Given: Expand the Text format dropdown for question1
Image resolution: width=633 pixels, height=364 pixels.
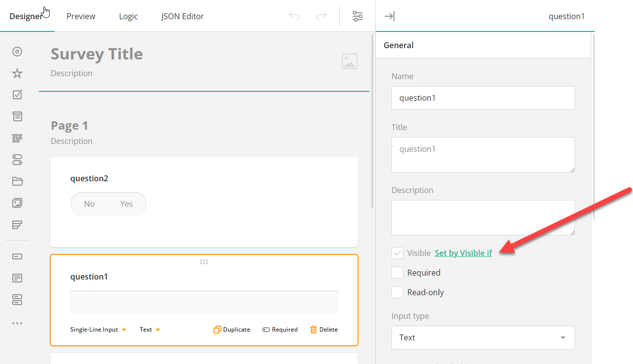Looking at the screenshot, I should [149, 329].
